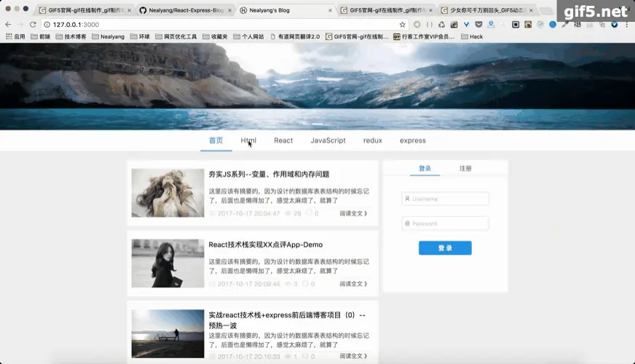Click the solid blue circle extension icon

coord(553,25)
